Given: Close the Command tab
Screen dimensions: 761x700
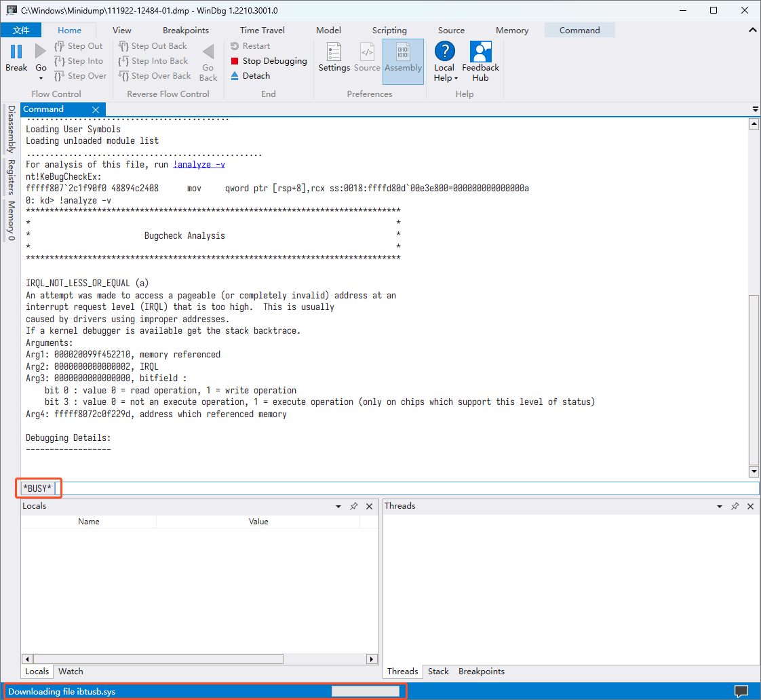Looking at the screenshot, I should (96, 110).
